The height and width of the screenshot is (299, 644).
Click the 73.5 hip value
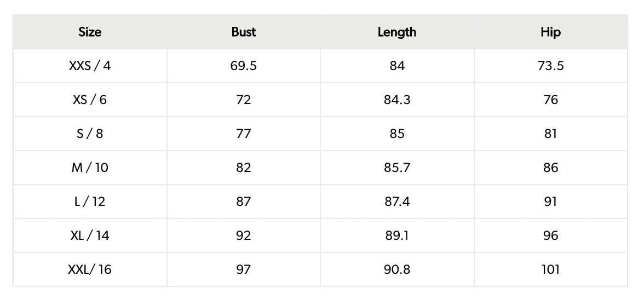click(x=550, y=66)
